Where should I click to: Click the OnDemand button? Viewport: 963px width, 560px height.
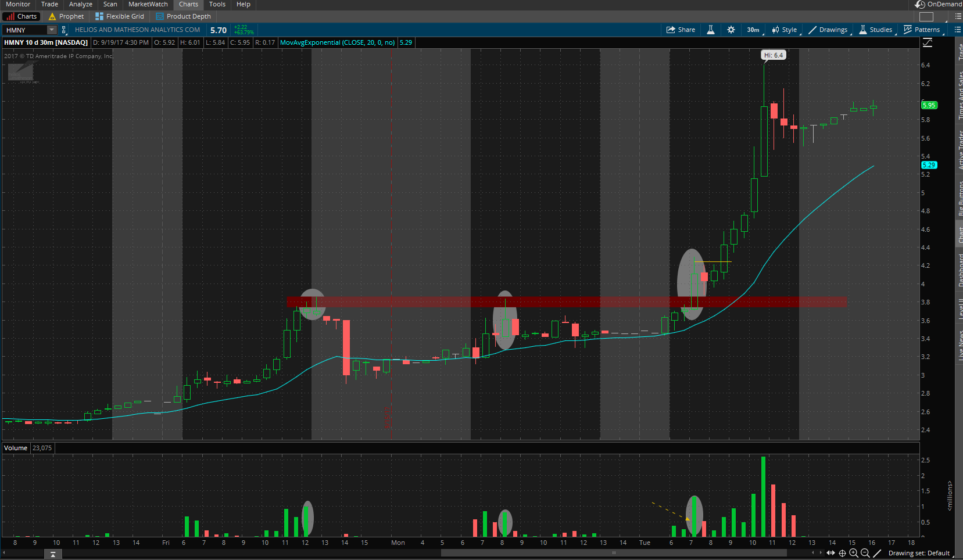pyautogui.click(x=939, y=4)
